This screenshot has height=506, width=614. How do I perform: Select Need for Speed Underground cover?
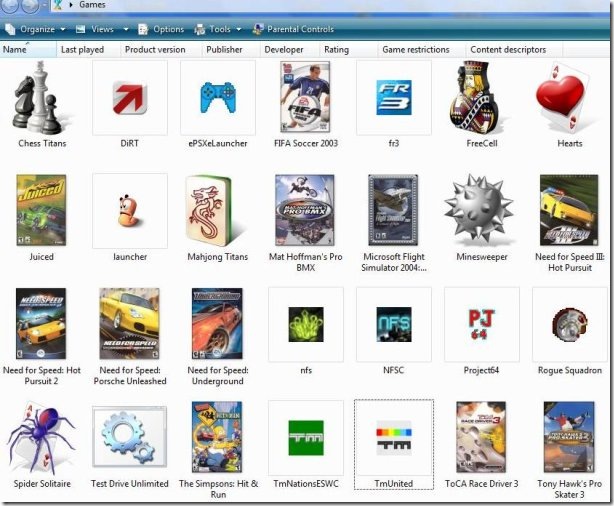coord(217,323)
